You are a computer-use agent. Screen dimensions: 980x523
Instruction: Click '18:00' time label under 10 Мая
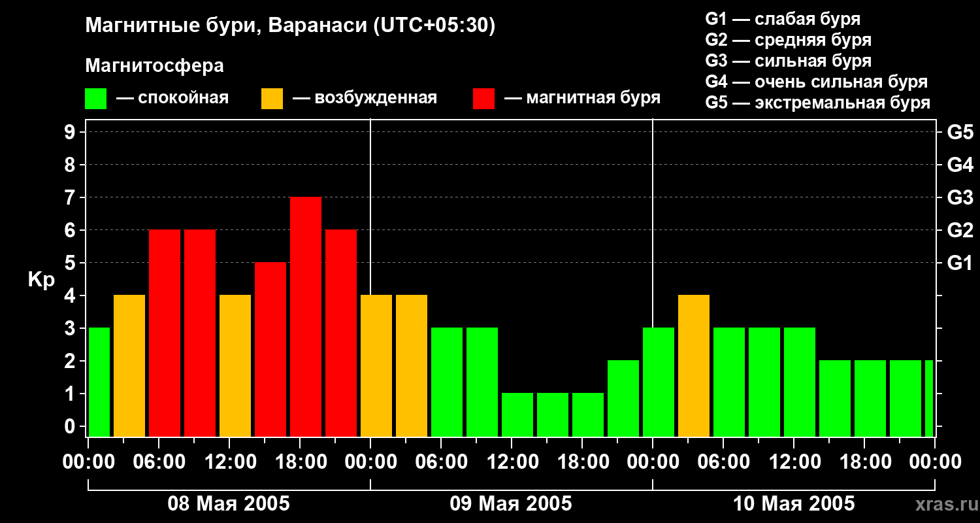tap(864, 462)
